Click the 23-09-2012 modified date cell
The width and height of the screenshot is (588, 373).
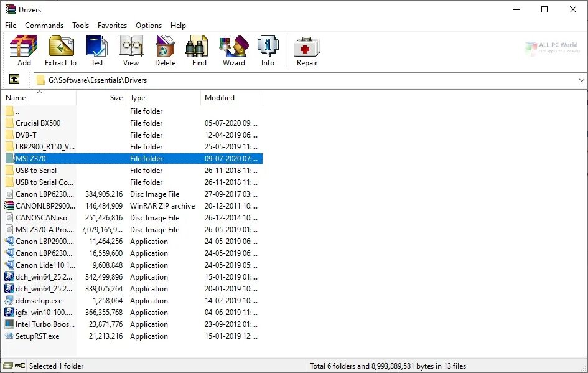click(x=231, y=324)
